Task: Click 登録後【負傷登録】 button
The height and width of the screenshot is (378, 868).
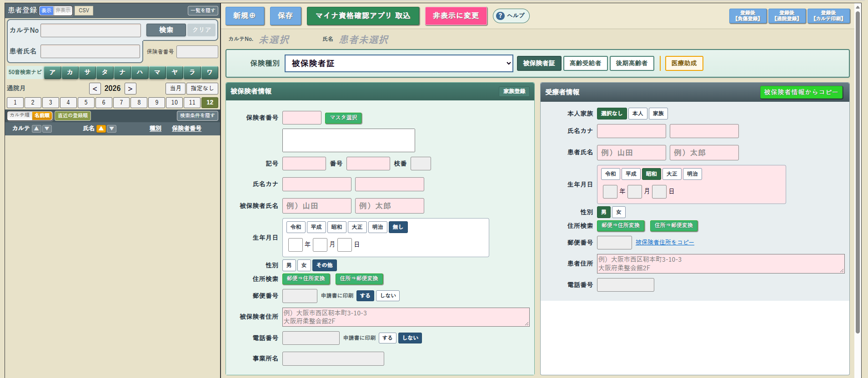Action: point(748,16)
